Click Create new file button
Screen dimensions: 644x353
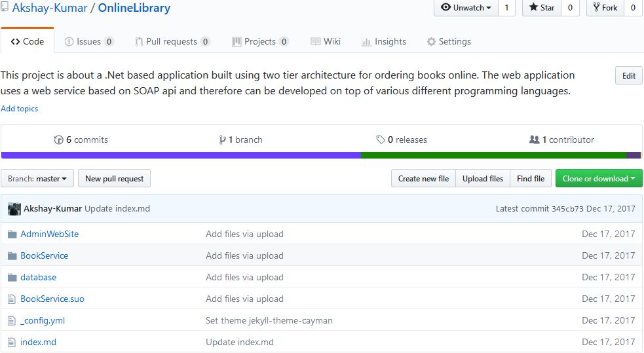click(x=423, y=179)
